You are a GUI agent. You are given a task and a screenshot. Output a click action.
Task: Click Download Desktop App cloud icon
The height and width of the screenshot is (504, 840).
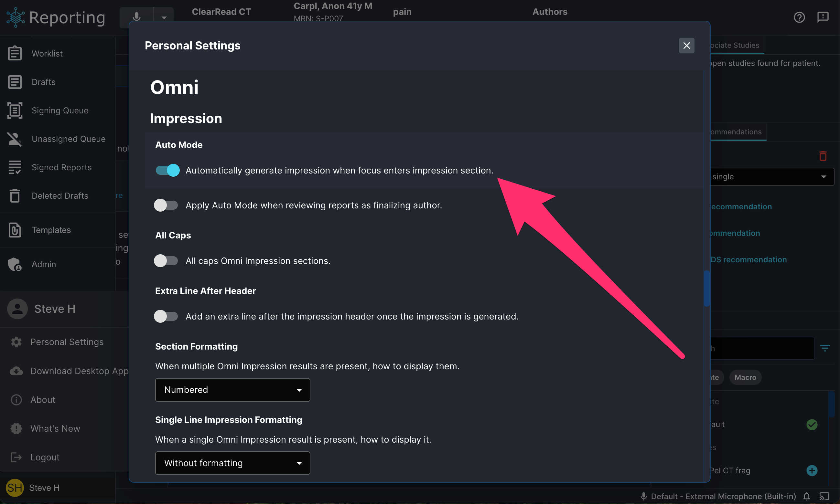(16, 371)
